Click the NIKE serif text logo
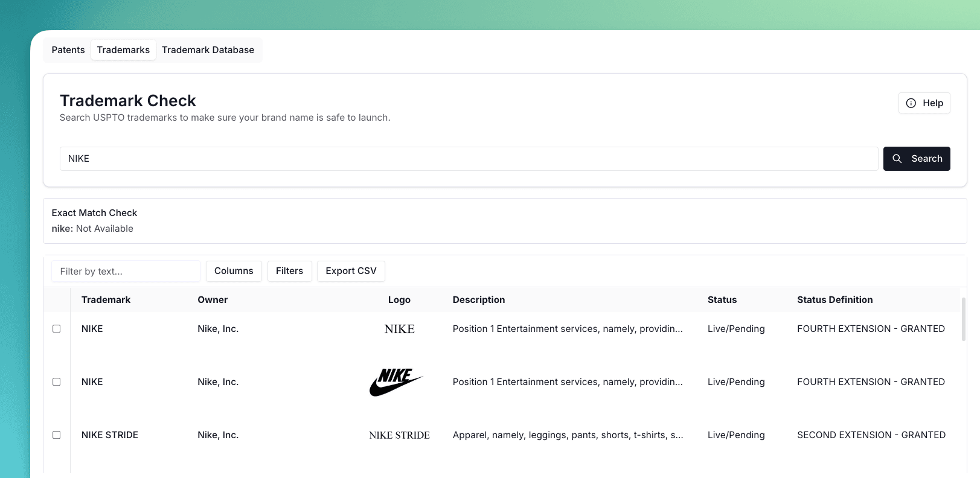 399,329
